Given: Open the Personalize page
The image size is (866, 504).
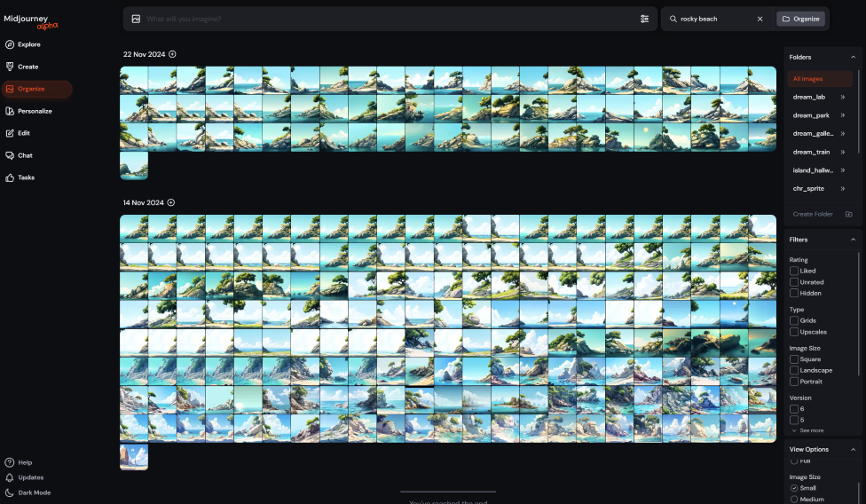Looking at the screenshot, I should pos(35,111).
